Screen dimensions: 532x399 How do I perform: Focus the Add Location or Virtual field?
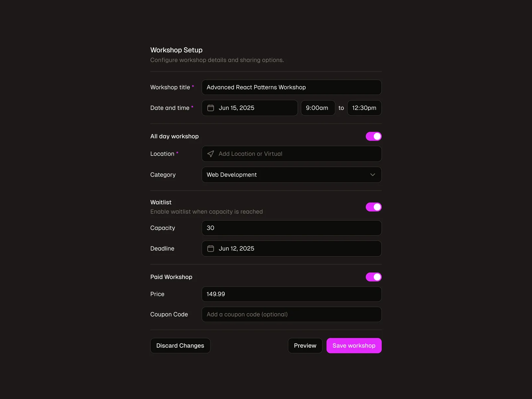[x=296, y=154]
